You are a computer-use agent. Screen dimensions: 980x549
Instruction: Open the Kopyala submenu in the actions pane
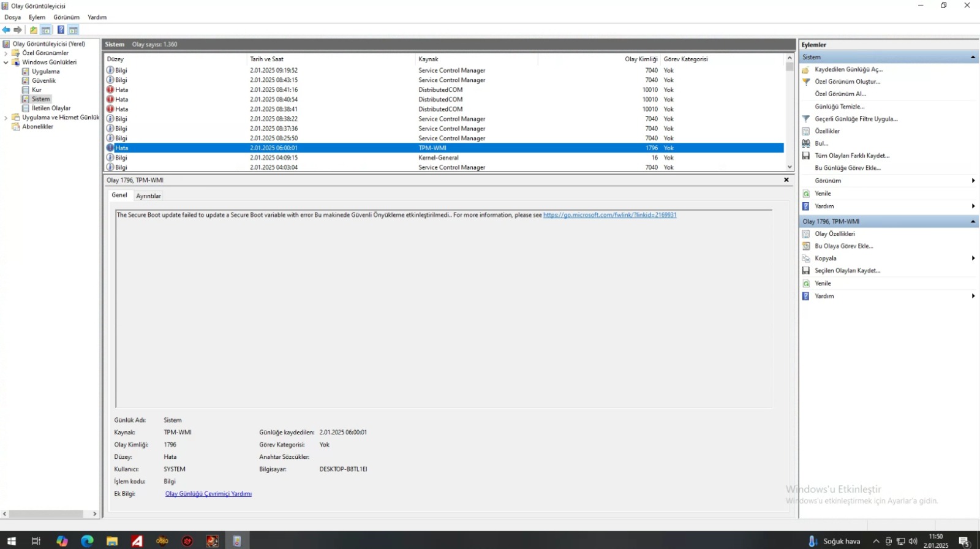pyautogui.click(x=889, y=259)
